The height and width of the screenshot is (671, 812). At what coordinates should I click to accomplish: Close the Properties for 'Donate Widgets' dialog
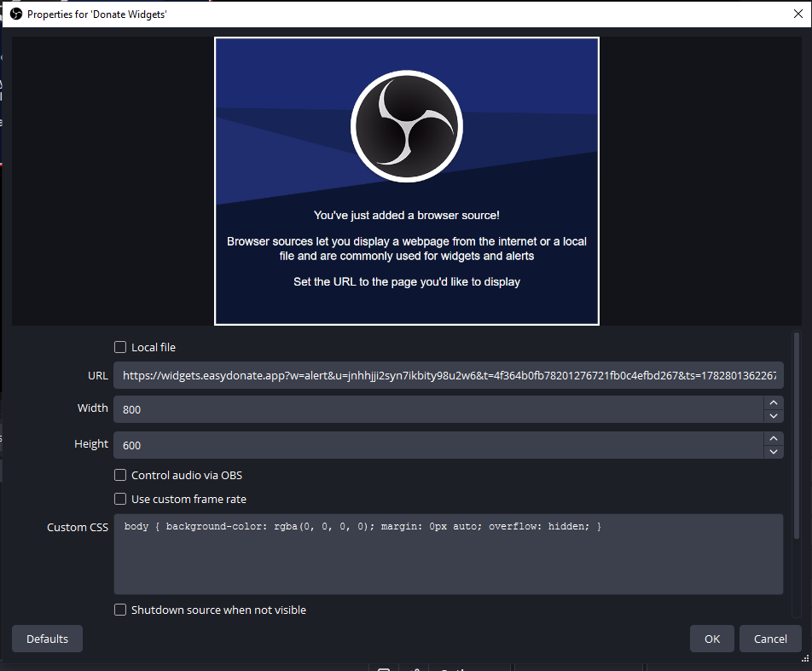pos(798,14)
